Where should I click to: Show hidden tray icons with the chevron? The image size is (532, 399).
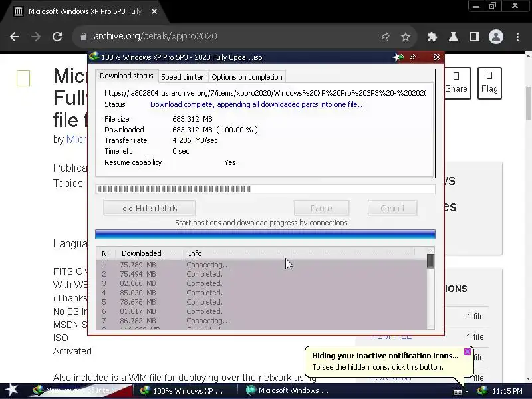(x=467, y=391)
